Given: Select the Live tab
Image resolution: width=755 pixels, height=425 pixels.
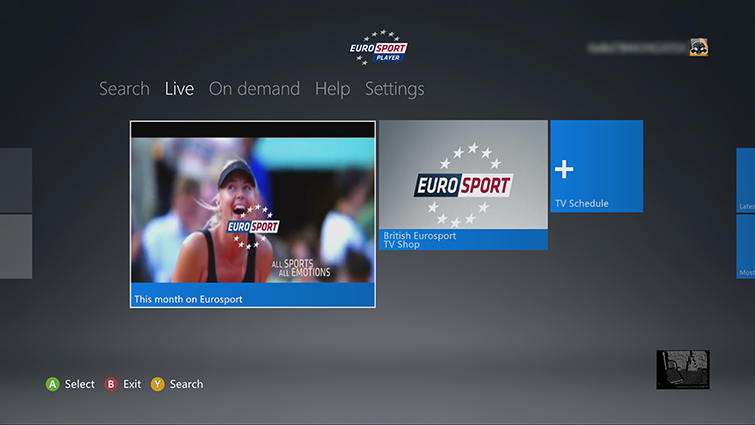Looking at the screenshot, I should coord(179,89).
